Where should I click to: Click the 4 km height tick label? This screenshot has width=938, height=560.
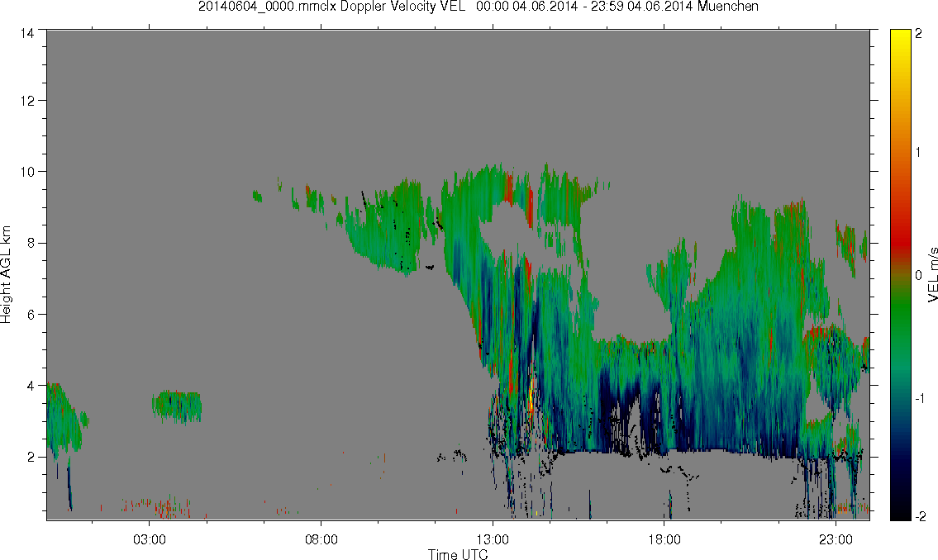[30, 386]
